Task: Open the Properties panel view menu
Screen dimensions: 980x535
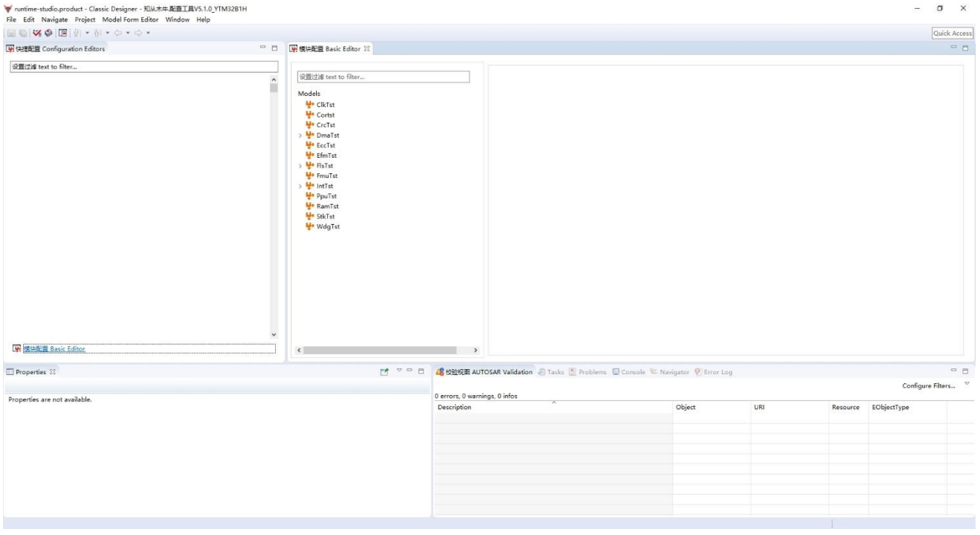Action: click(399, 372)
